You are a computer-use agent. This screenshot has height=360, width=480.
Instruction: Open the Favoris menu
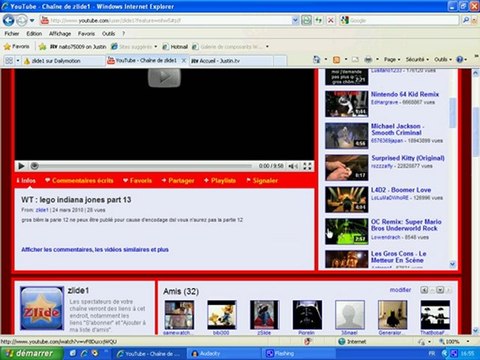[86, 34]
